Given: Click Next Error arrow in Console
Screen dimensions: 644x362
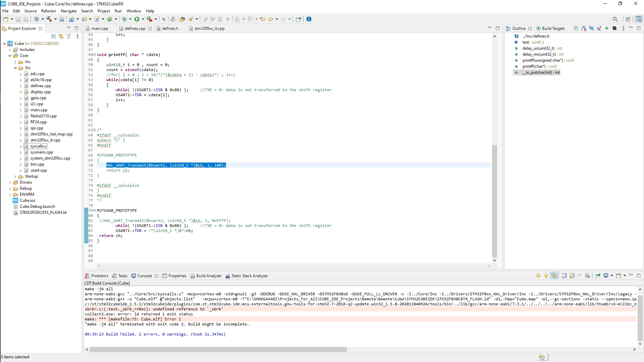Looking at the screenshot, I should point(538,276).
